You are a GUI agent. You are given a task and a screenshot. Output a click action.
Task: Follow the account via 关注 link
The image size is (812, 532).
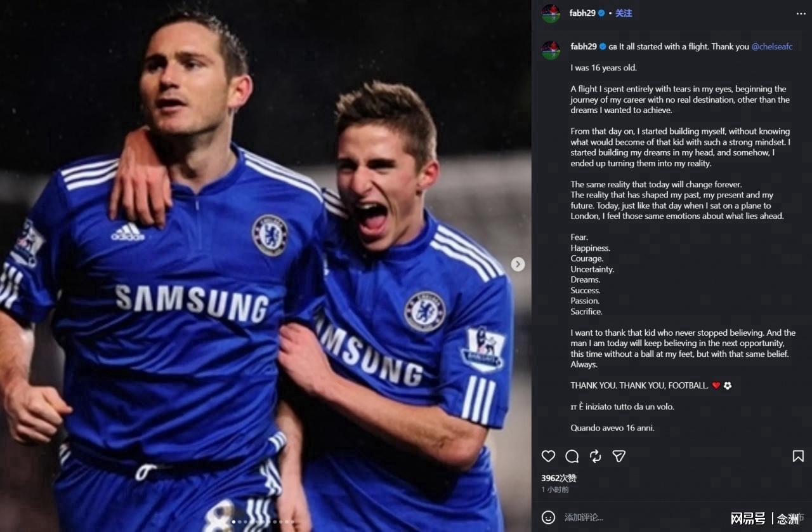click(x=624, y=13)
